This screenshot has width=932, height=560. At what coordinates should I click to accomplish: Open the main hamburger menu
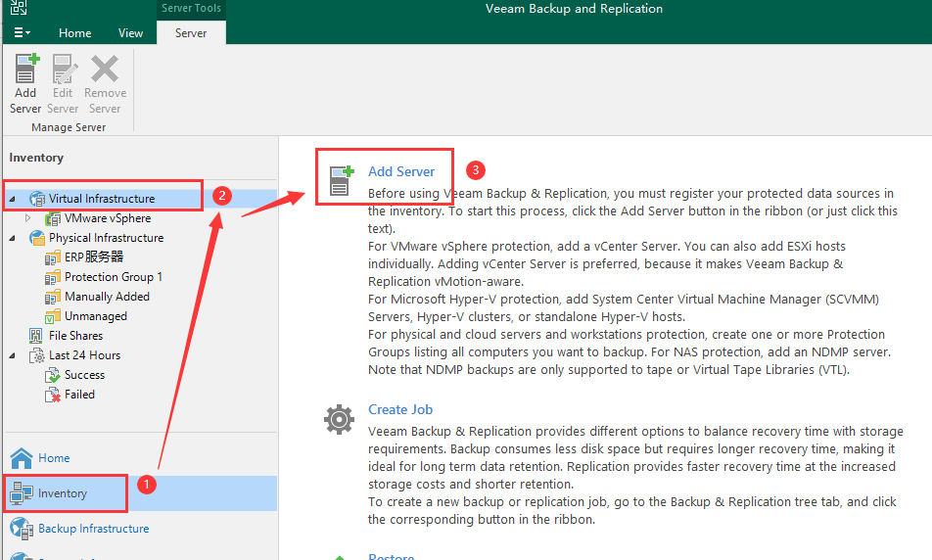point(22,32)
